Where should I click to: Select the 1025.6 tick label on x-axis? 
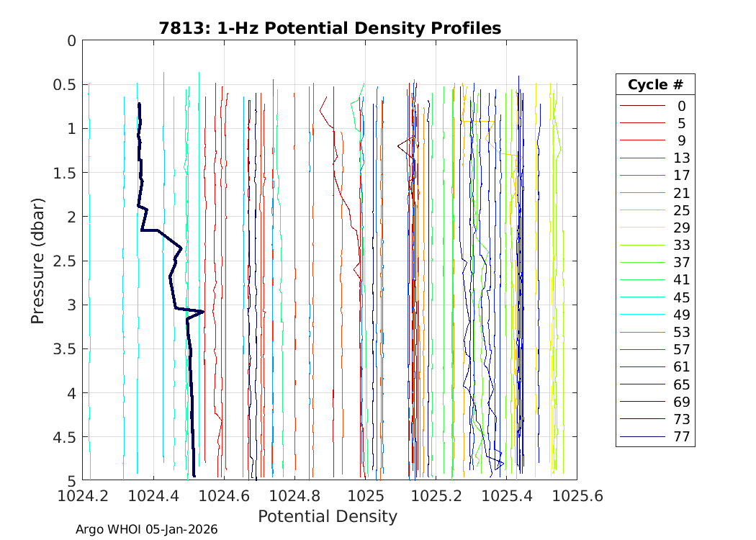(x=575, y=496)
